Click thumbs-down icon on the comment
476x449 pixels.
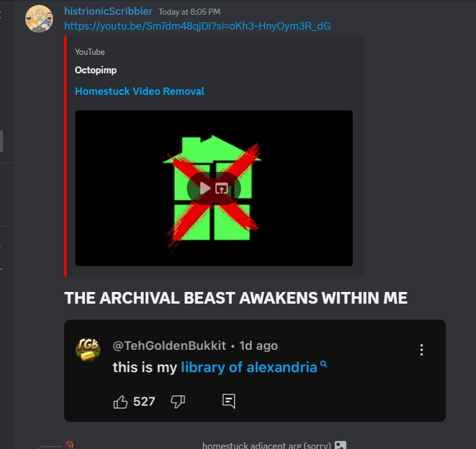click(178, 402)
